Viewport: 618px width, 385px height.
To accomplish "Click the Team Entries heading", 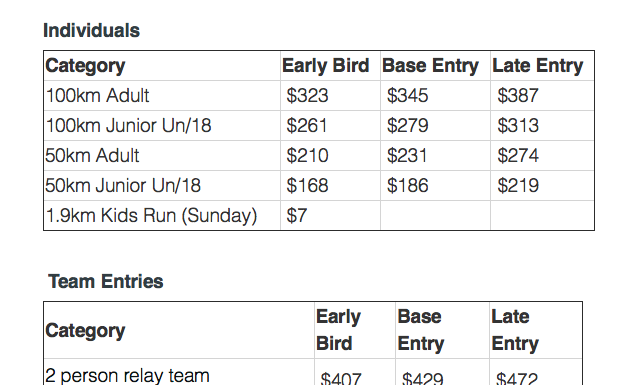I will [105, 282].
